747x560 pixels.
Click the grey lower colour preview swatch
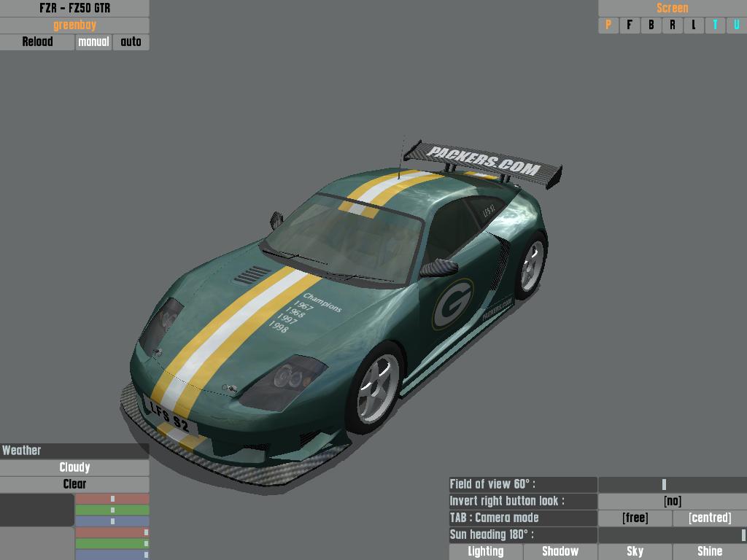(x=36, y=544)
